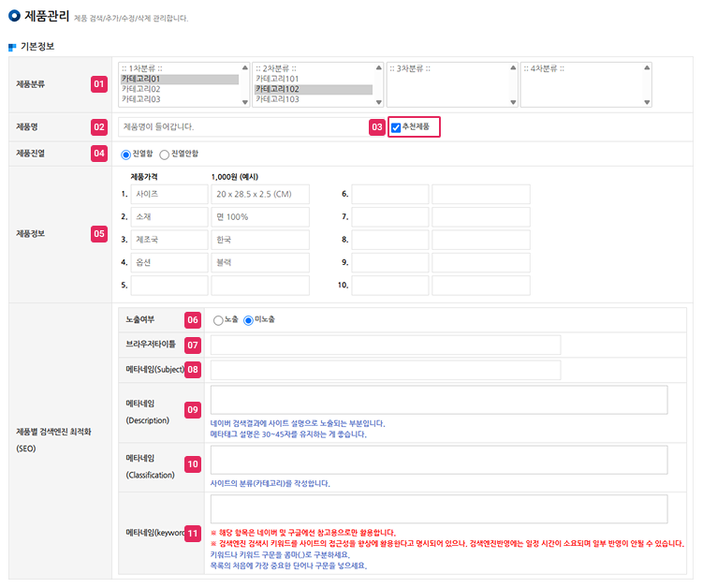Click the 옵션 field in row 4
The image size is (702, 588).
click(169, 262)
